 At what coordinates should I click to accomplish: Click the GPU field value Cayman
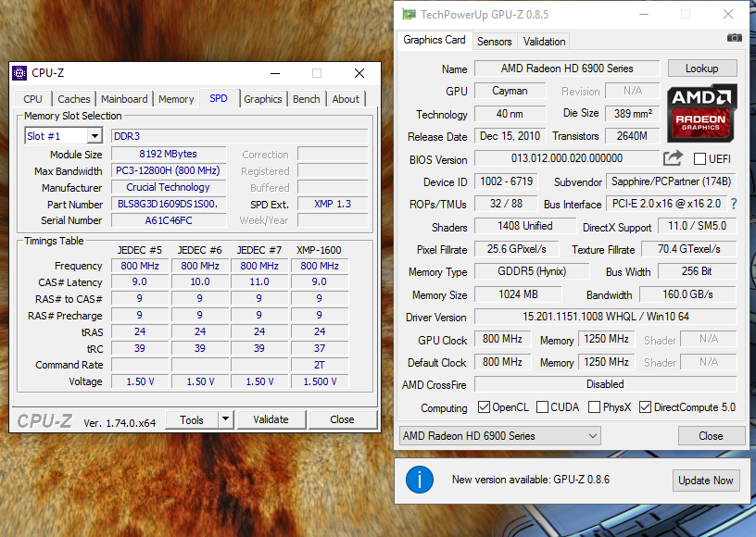click(x=510, y=91)
